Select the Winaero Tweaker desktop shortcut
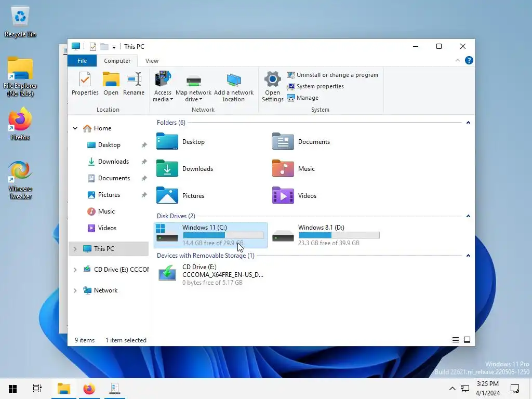The image size is (532, 399). [20, 180]
